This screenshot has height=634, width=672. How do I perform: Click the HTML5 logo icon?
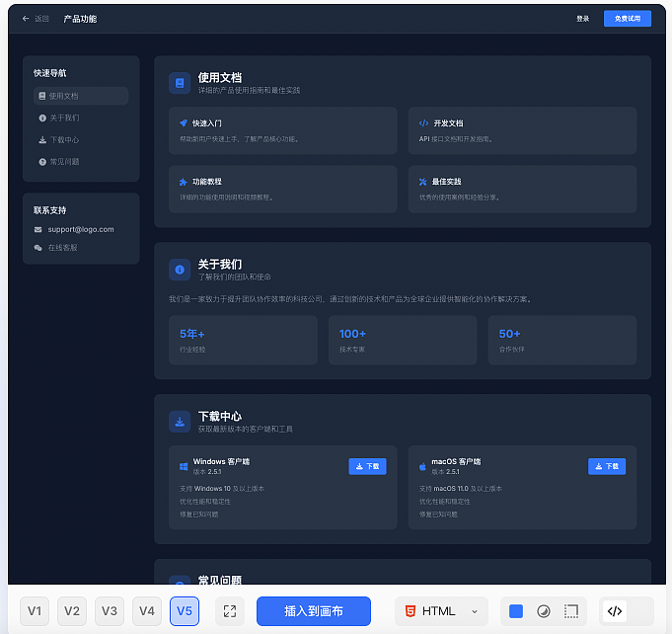point(411,611)
